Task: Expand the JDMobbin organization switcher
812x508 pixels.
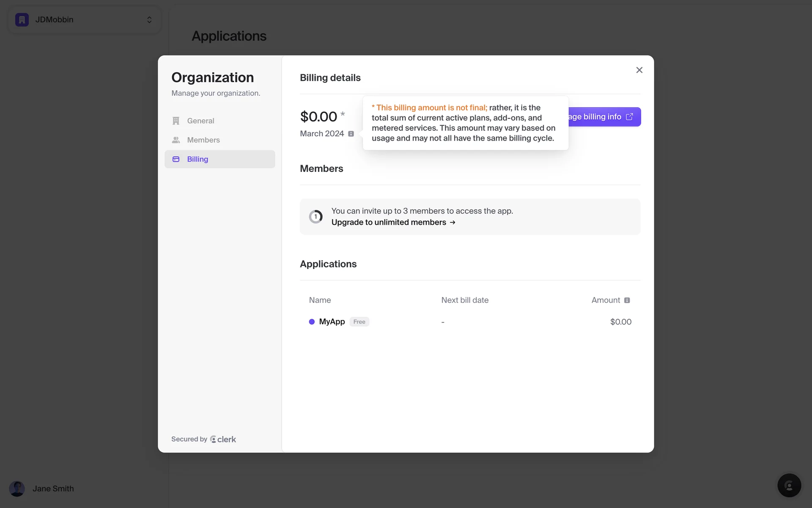Action: point(149,19)
